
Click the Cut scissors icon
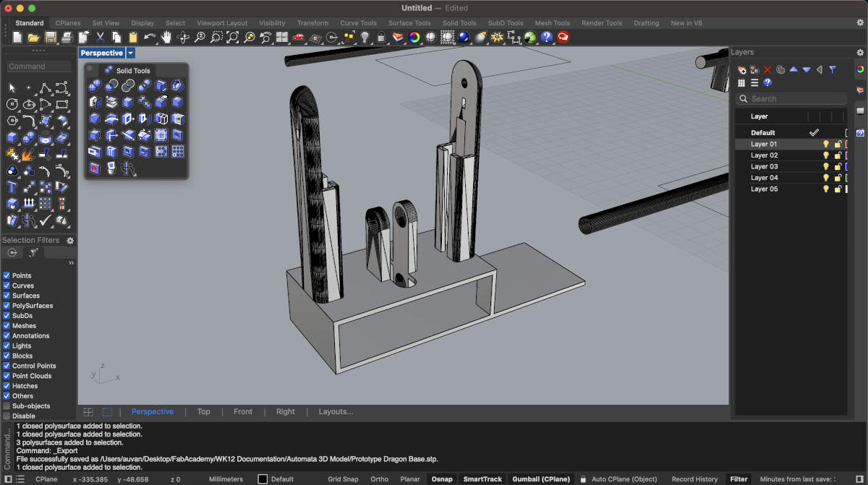tap(101, 36)
